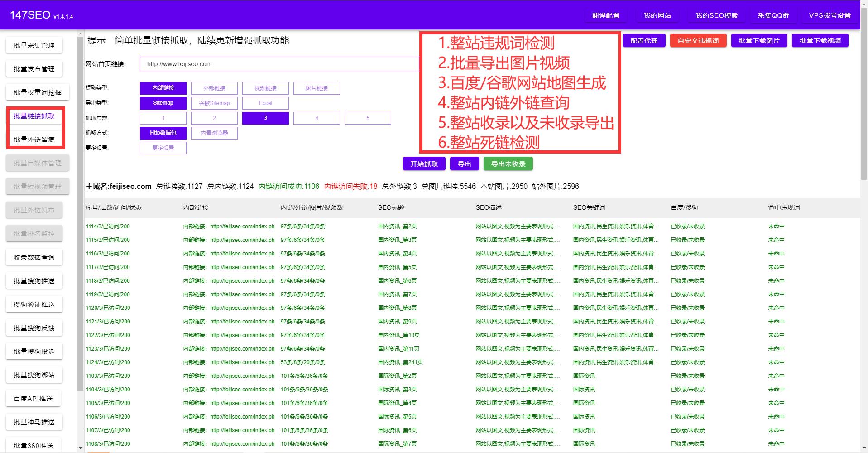This screenshot has height=453, width=868.
Task: Select 图片链接 extraction type
Action: tap(317, 88)
